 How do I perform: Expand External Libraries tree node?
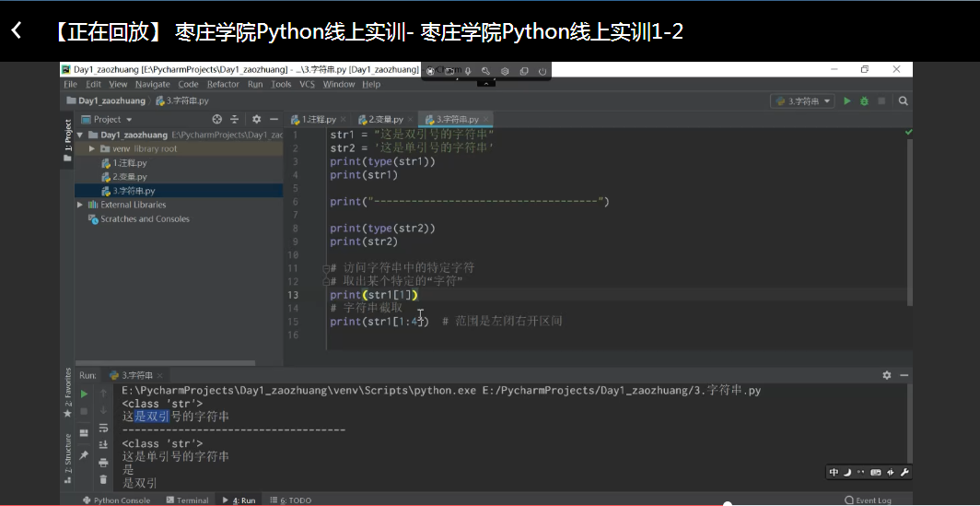(80, 205)
